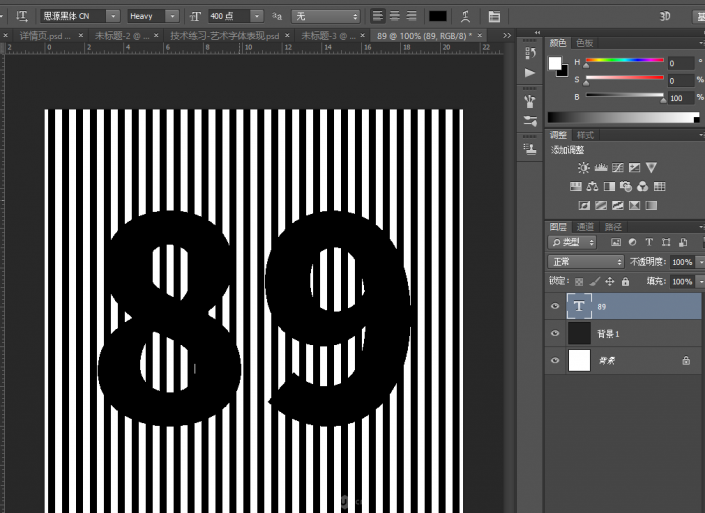Center align the text

pos(394,17)
